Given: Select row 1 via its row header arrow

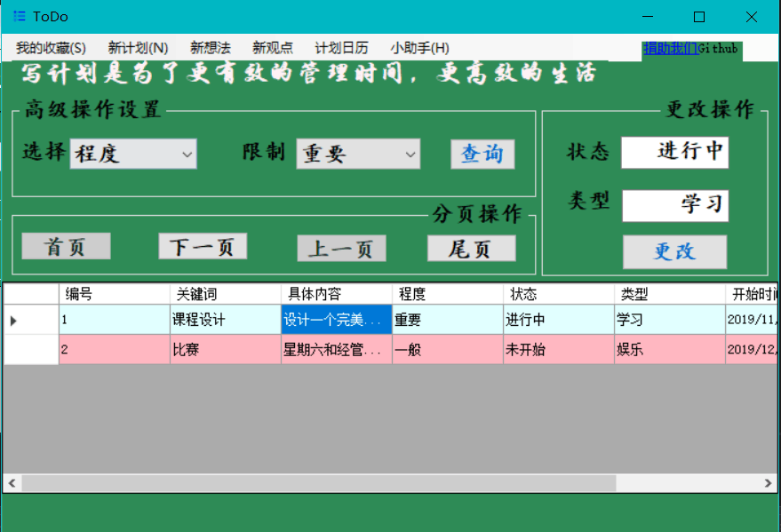Looking at the screenshot, I should click(31, 320).
